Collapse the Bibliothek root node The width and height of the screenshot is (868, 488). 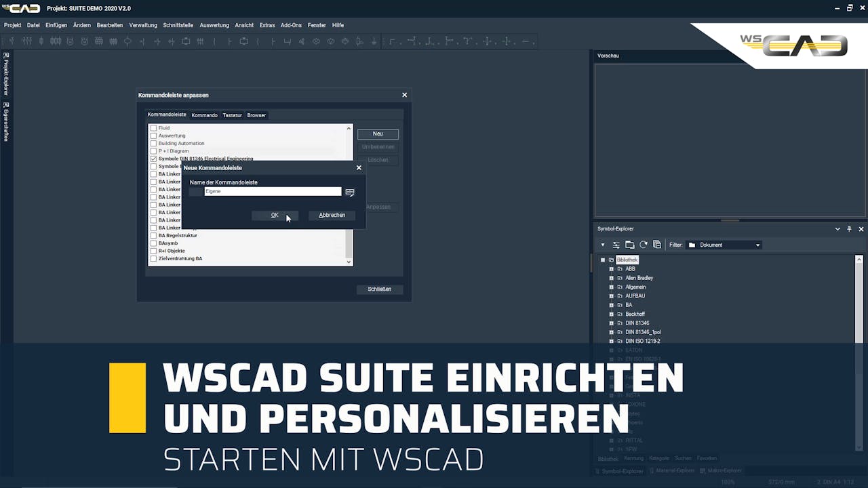[x=602, y=260]
